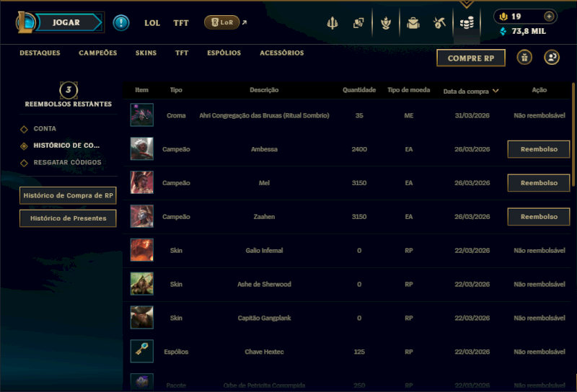
Task: Select HISTÓRICO DE CO... in the sidebar
Action: click(x=66, y=146)
